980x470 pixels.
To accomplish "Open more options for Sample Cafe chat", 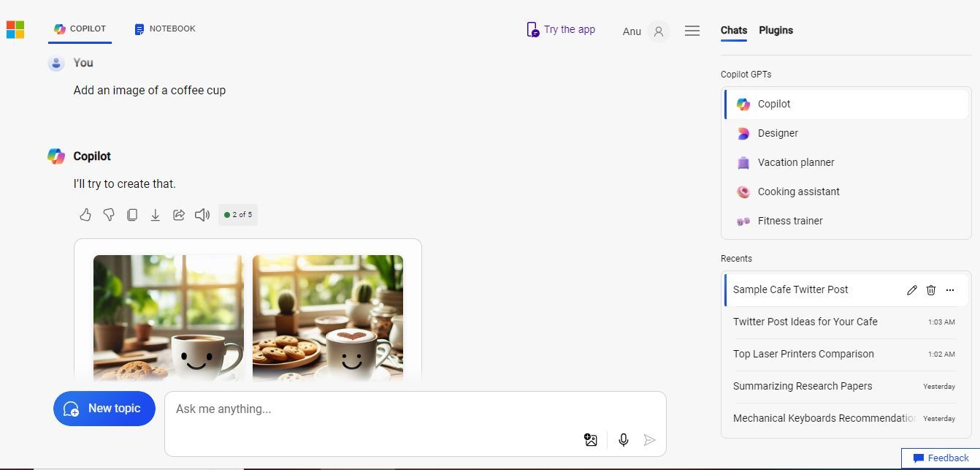I will tap(950, 290).
